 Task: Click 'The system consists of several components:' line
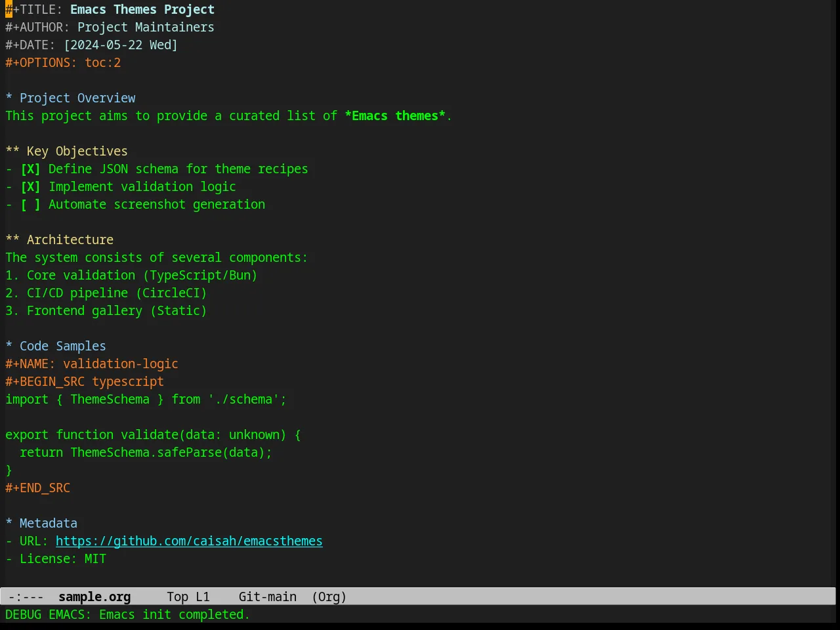157,257
